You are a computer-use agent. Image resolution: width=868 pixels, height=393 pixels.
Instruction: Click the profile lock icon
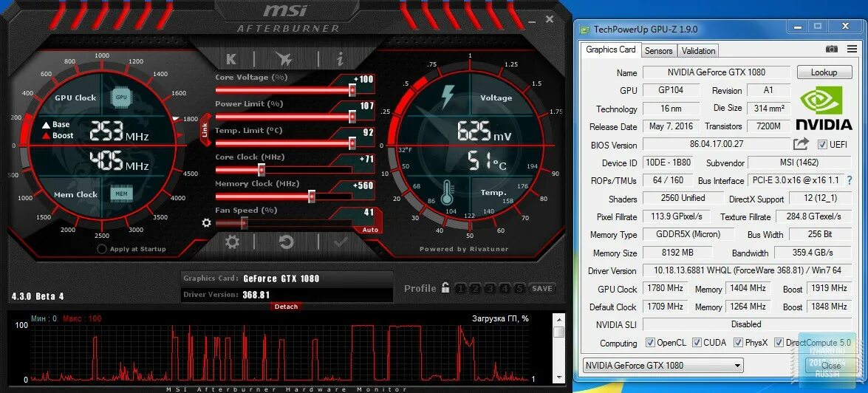click(x=445, y=287)
